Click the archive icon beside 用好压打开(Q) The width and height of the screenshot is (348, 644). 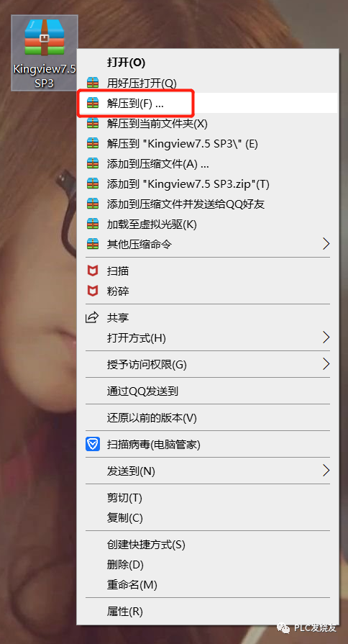click(93, 83)
